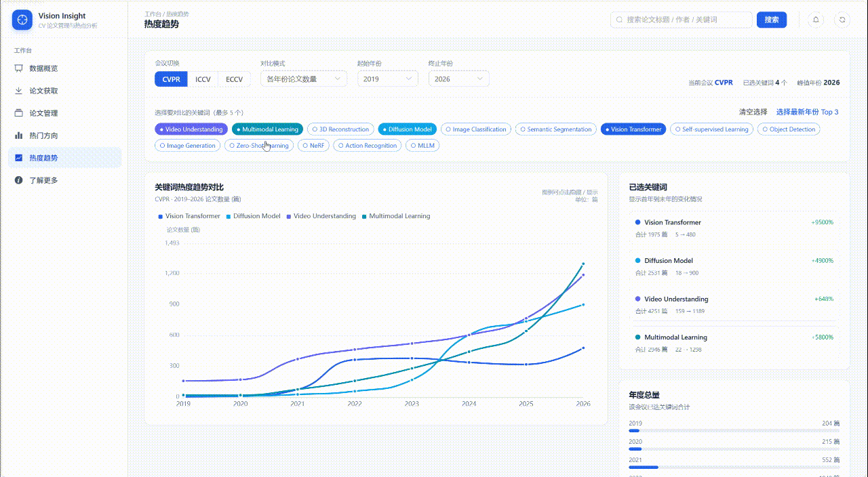Click the Diffusion Model card in 已选关键词

(x=734, y=266)
